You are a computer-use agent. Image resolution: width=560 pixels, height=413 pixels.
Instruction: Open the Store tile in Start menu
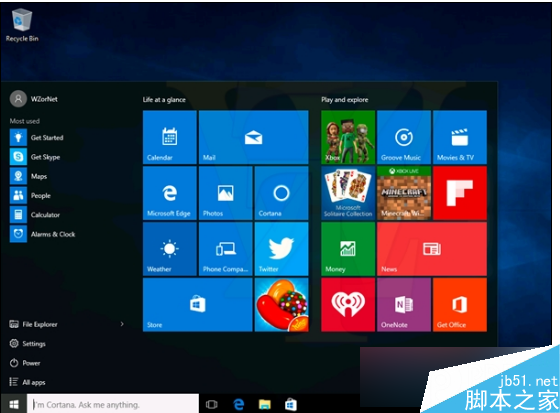click(198, 305)
